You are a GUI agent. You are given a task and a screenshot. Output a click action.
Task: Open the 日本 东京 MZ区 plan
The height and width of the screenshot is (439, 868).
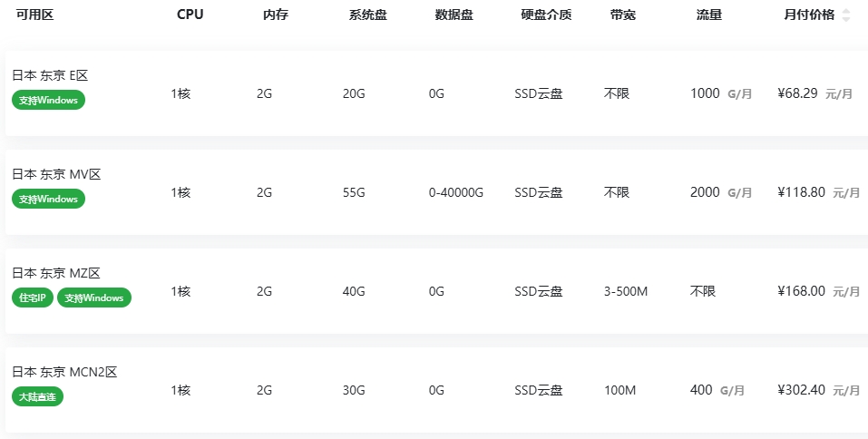point(55,273)
